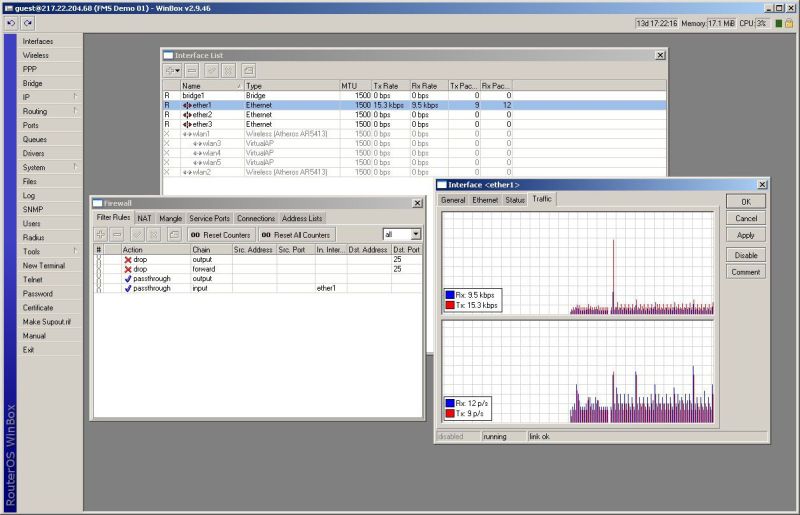Click the Redo arrow in WinBox toolbar
The width and height of the screenshot is (800, 515).
(x=27, y=23)
